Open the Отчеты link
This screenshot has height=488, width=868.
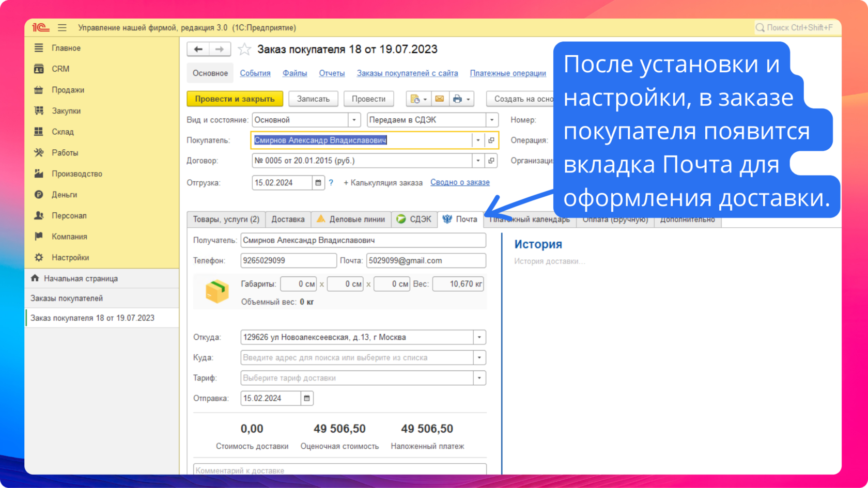point(332,73)
